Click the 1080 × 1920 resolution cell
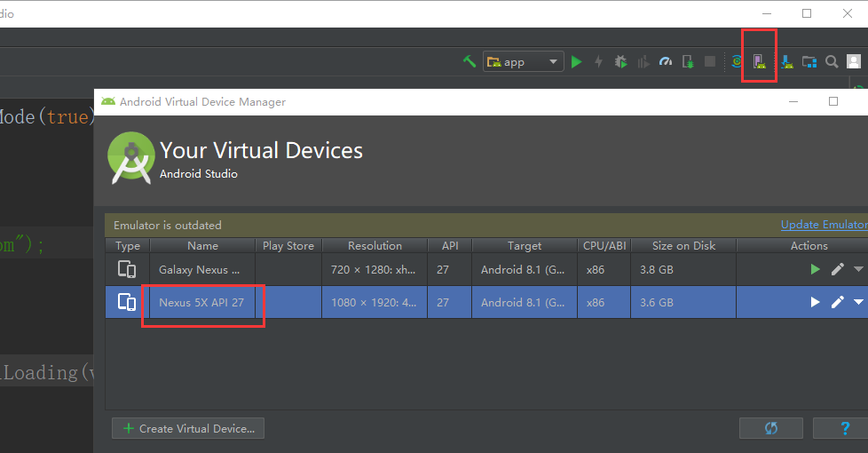The image size is (868, 453). click(374, 302)
